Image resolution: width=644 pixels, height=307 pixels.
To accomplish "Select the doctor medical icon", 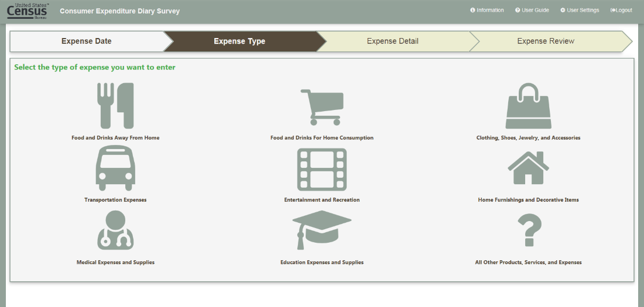I will click(115, 230).
